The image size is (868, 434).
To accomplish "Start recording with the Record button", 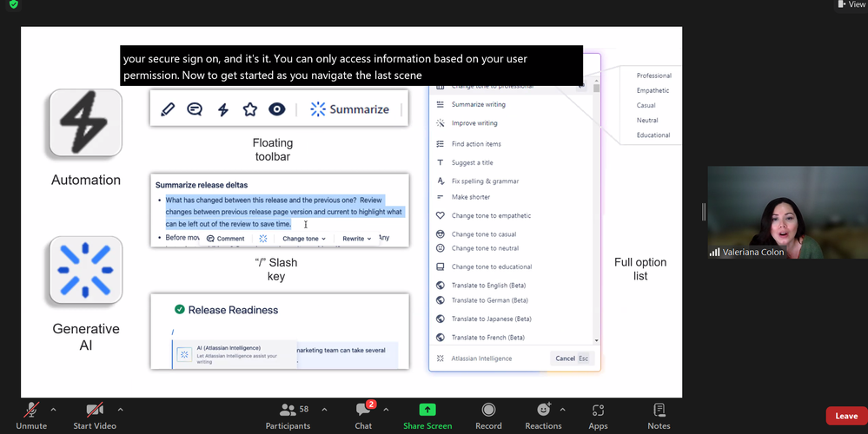I will coord(488,416).
